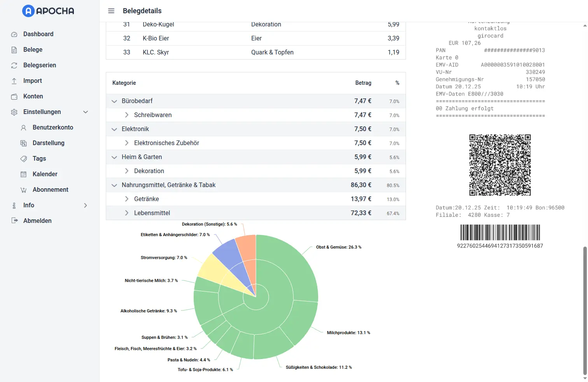Image resolution: width=588 pixels, height=382 pixels.
Task: Click the Konten wallet icon
Action: point(14,96)
